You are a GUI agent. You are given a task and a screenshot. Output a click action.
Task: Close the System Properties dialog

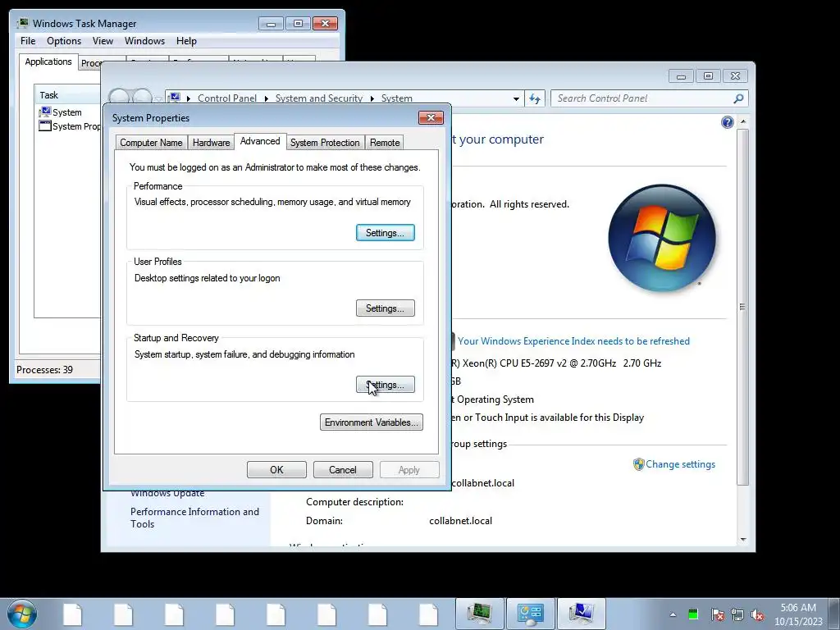point(431,118)
